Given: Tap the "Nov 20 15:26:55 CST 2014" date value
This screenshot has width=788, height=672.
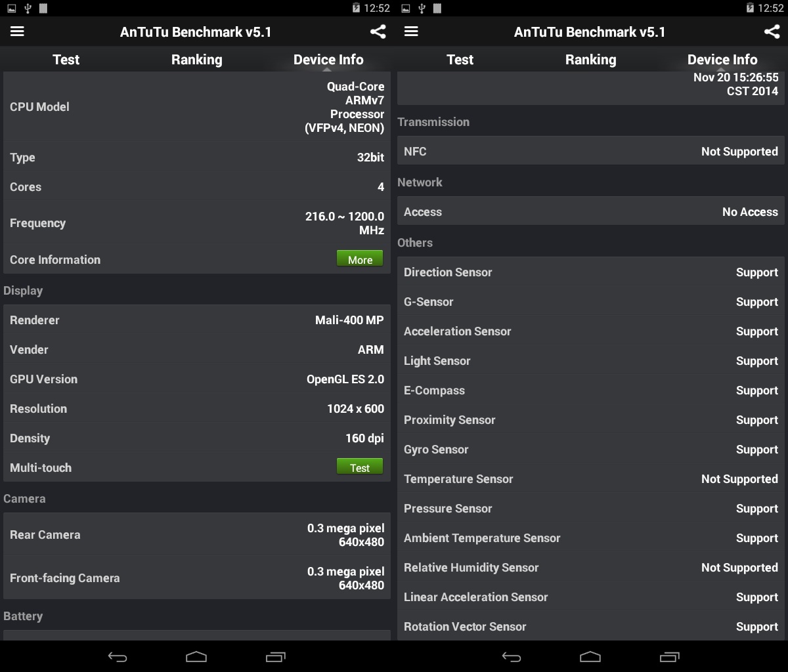Looking at the screenshot, I should pyautogui.click(x=735, y=84).
